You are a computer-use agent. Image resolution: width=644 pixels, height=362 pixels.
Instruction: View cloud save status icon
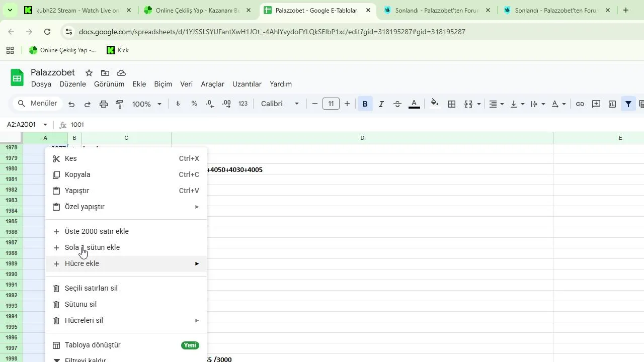[121, 73]
